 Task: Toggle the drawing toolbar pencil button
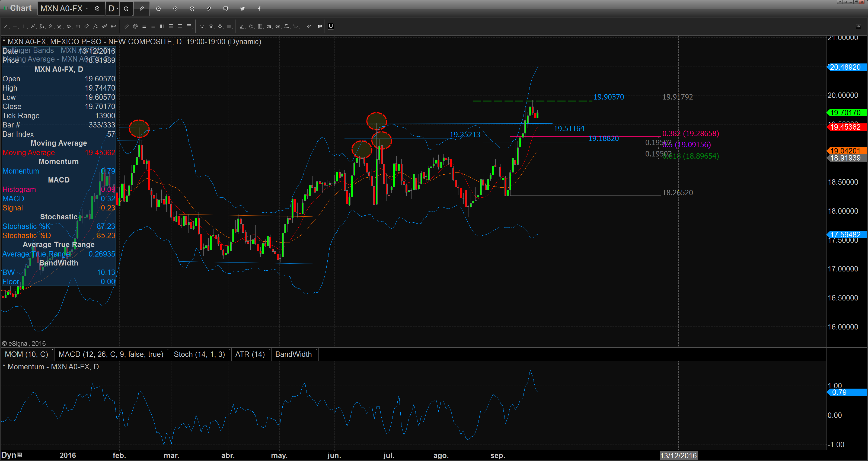pos(142,9)
